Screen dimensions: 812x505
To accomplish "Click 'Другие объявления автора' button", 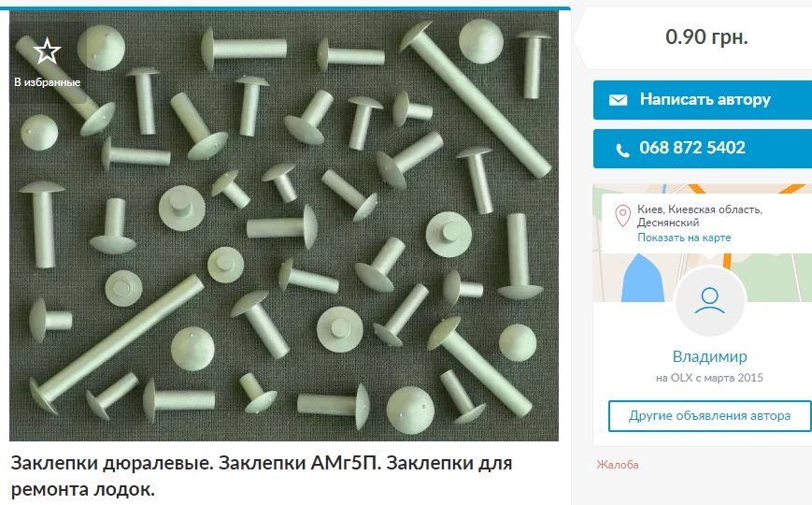I will point(709,416).
